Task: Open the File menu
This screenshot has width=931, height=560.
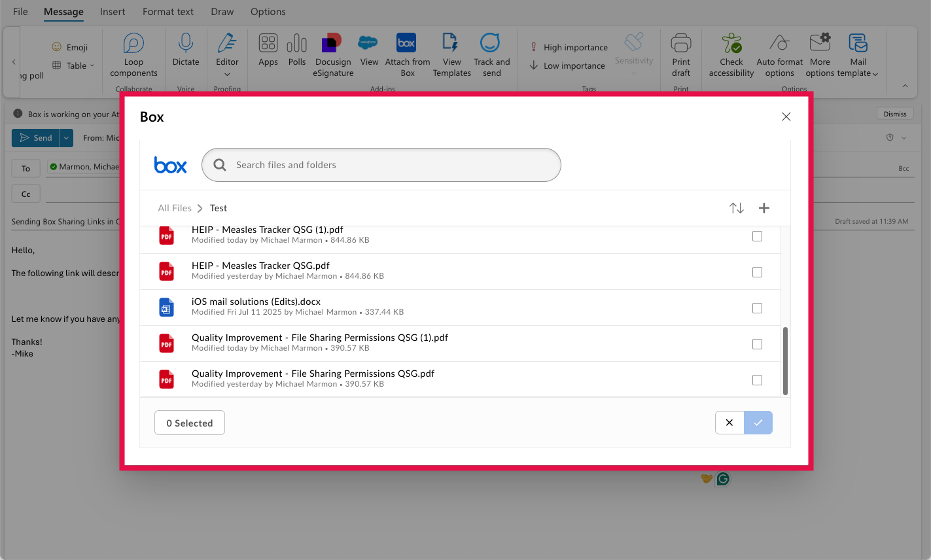Action: [20, 12]
